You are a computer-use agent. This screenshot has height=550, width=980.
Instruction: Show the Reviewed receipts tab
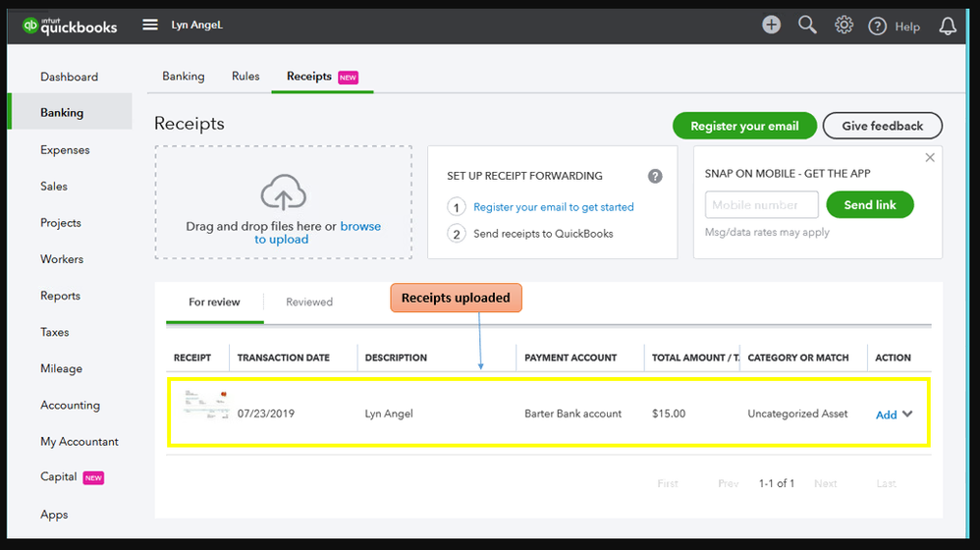tap(309, 302)
